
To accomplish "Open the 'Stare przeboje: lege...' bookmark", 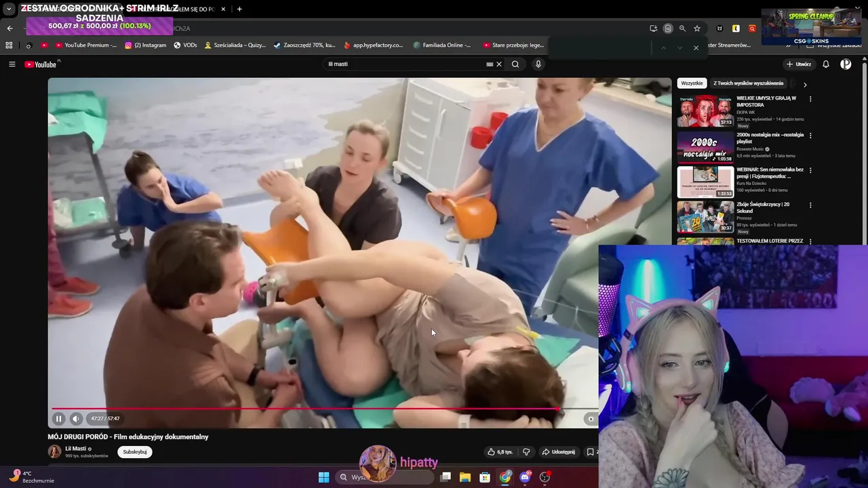I will point(513,45).
